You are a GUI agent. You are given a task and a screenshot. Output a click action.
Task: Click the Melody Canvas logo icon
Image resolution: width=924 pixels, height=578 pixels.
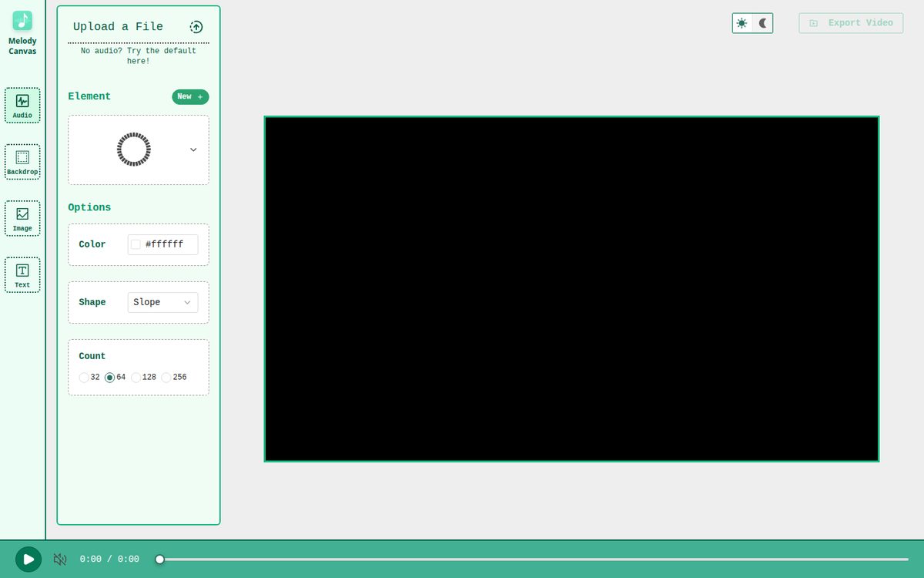22,21
